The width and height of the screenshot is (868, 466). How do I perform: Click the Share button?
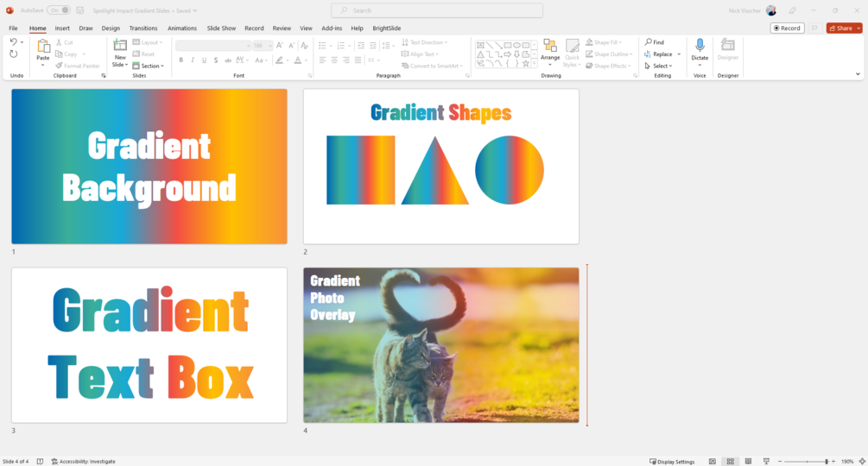pos(840,28)
